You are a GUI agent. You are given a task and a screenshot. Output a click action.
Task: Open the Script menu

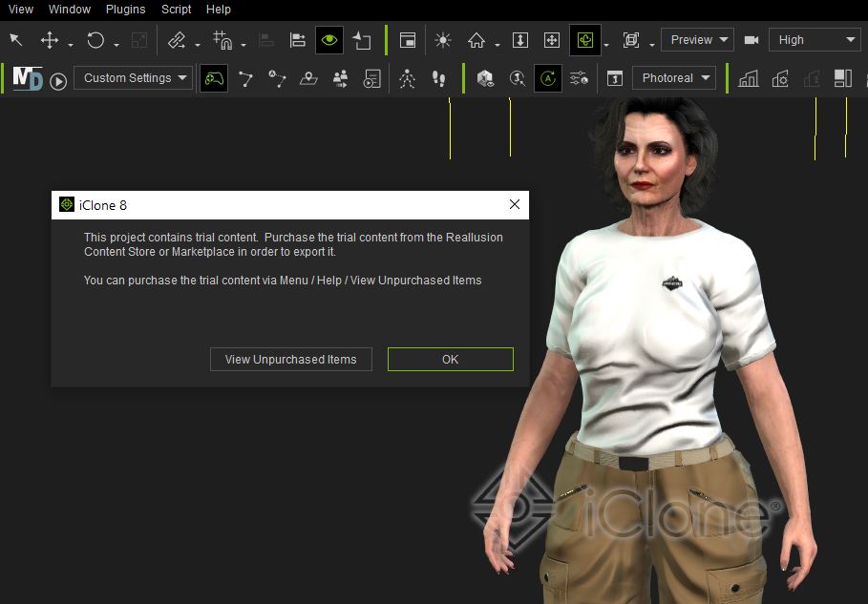[177, 10]
